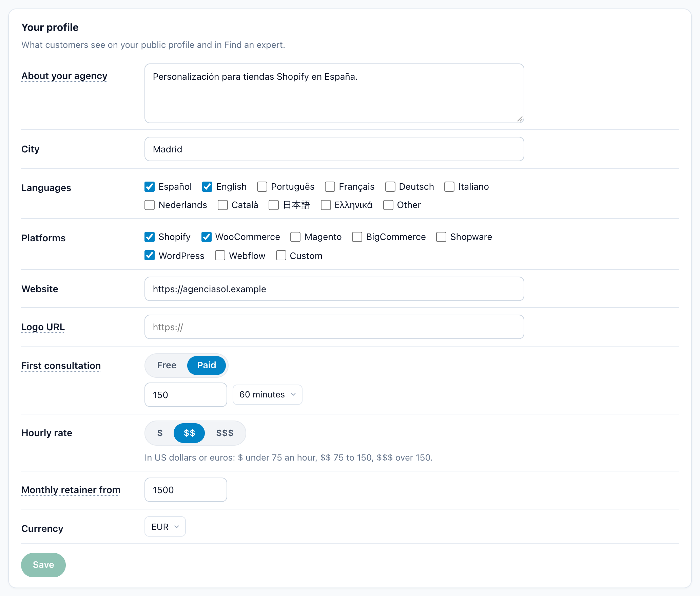Click into the City field showing Madrid

click(x=334, y=149)
